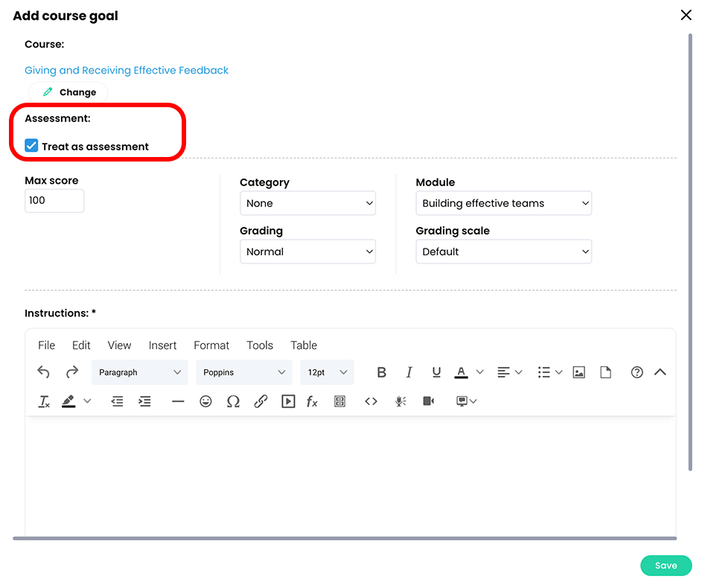Click the Undo arrow in editor toolbar

tap(43, 372)
